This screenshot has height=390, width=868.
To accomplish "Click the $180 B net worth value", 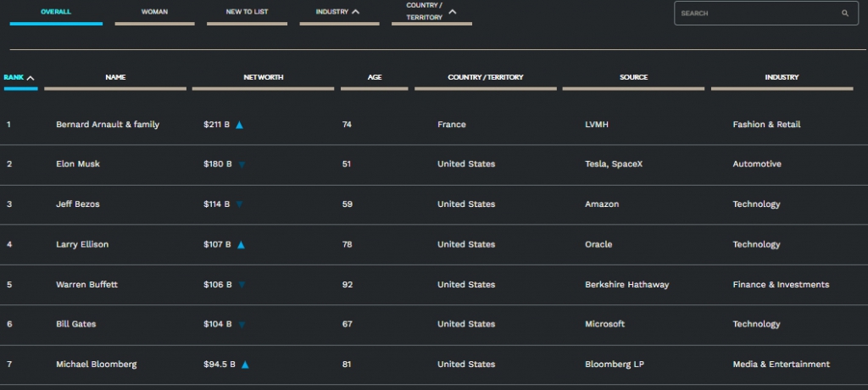I will [218, 164].
